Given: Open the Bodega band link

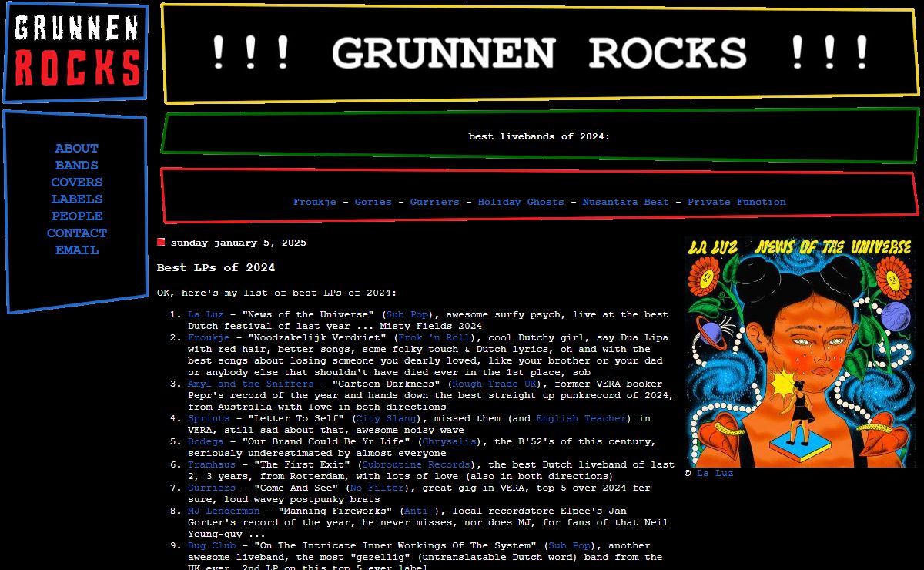Looking at the screenshot, I should [x=206, y=441].
